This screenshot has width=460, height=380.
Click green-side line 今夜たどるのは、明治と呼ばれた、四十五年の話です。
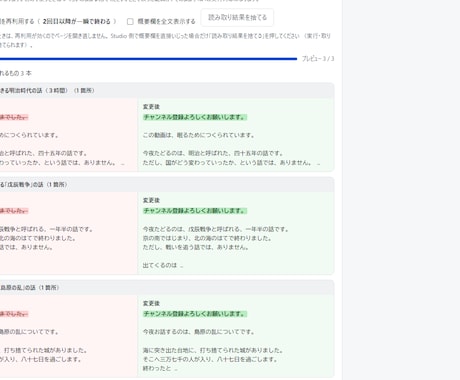click(x=213, y=153)
